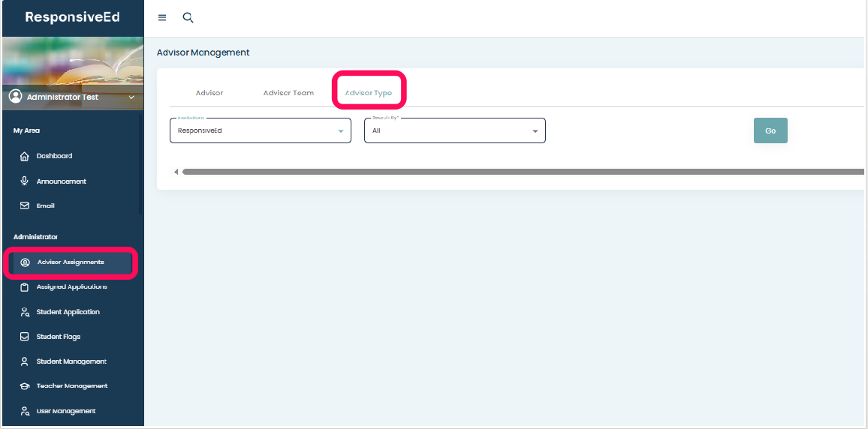The height and width of the screenshot is (429, 868).
Task: Click the Student Flags inbox icon
Action: 24,337
